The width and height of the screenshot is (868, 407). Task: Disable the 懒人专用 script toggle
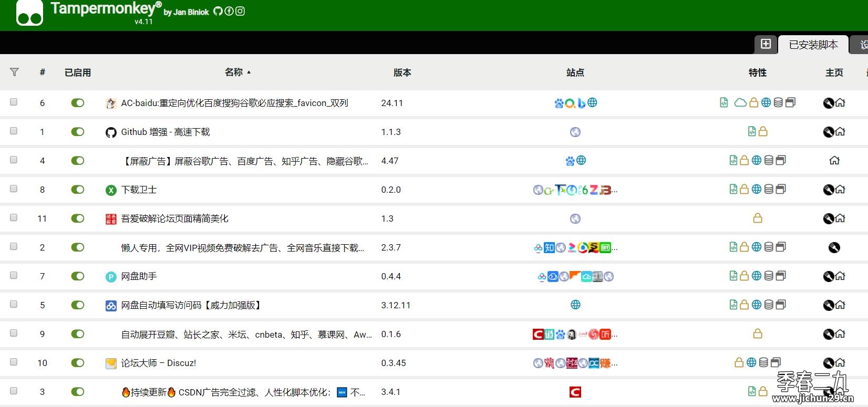tap(78, 247)
